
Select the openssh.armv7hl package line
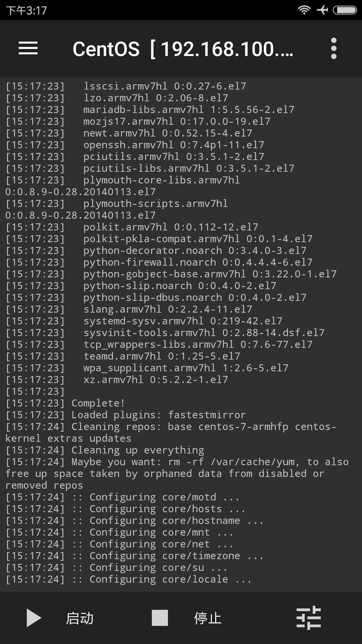135,145
